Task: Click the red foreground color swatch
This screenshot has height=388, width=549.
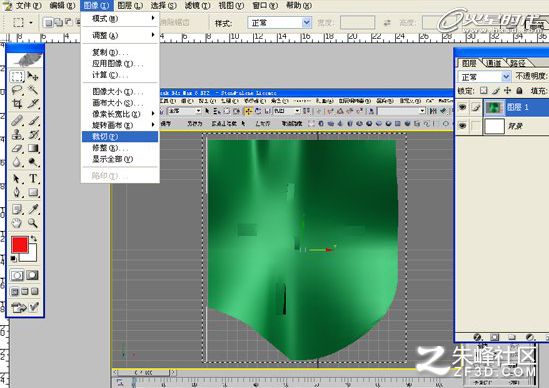Action: click(20, 244)
